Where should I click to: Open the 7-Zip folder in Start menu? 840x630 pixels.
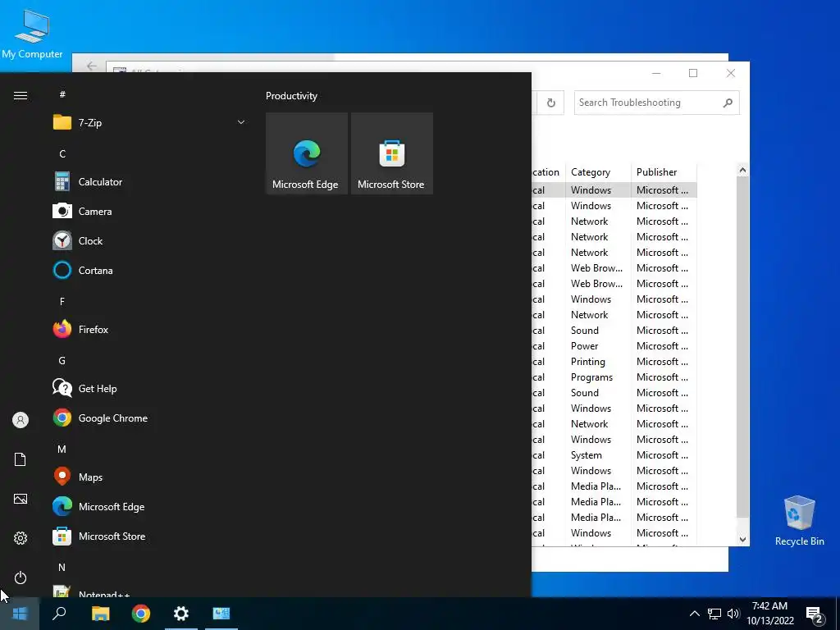[149, 123]
